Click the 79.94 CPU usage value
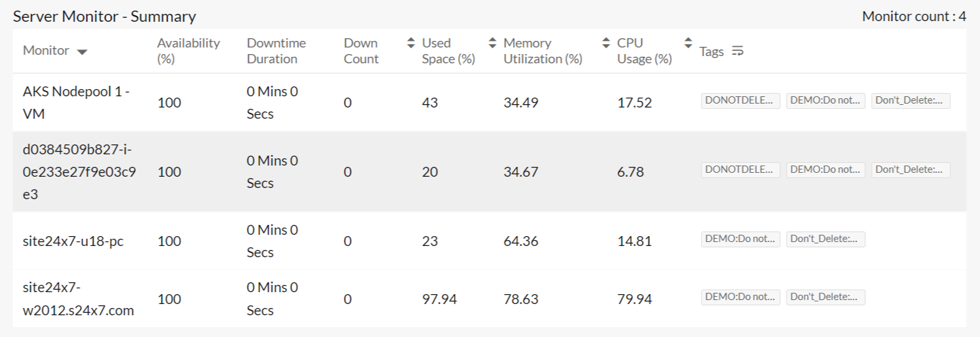Image resolution: width=980 pixels, height=337 pixels. point(634,299)
